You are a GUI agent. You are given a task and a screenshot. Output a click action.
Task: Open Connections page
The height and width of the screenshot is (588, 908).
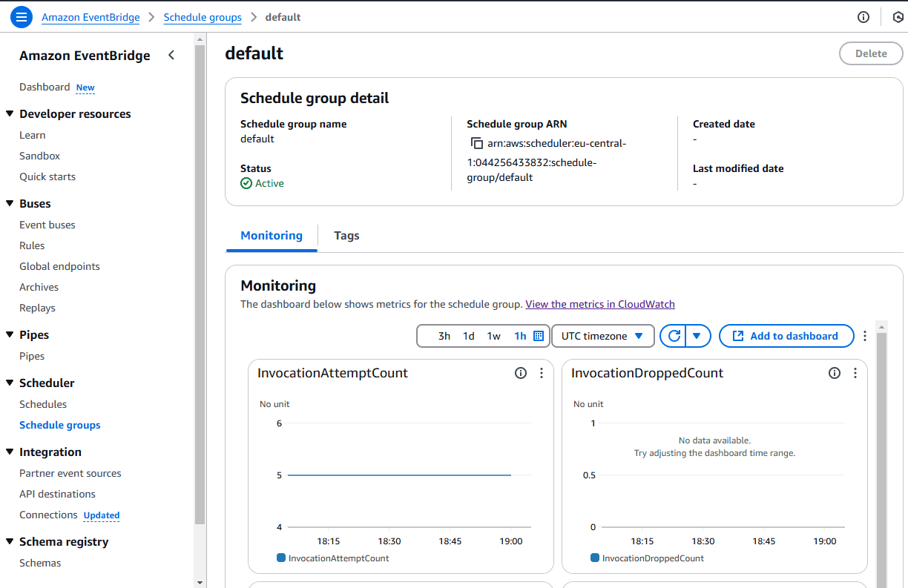coord(48,515)
